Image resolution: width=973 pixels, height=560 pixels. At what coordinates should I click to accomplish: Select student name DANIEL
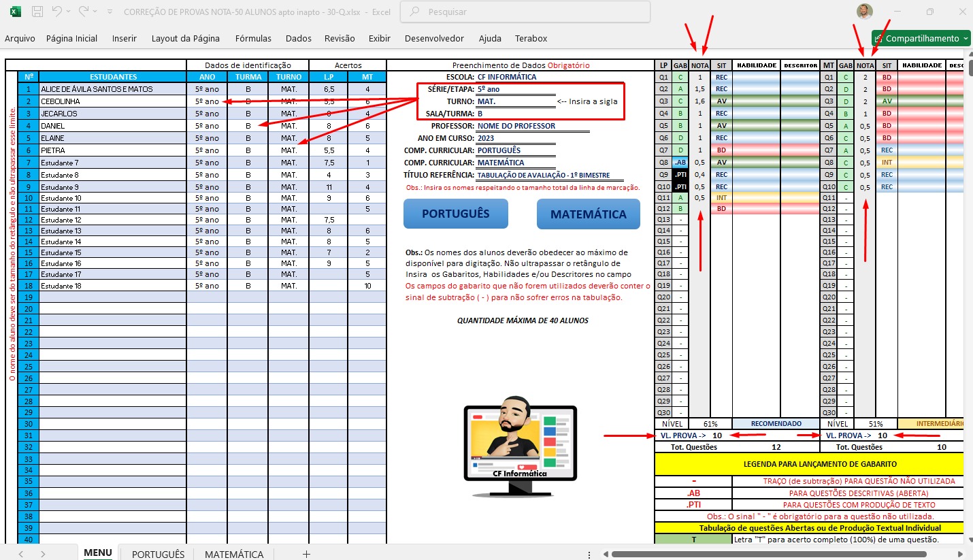click(x=113, y=126)
